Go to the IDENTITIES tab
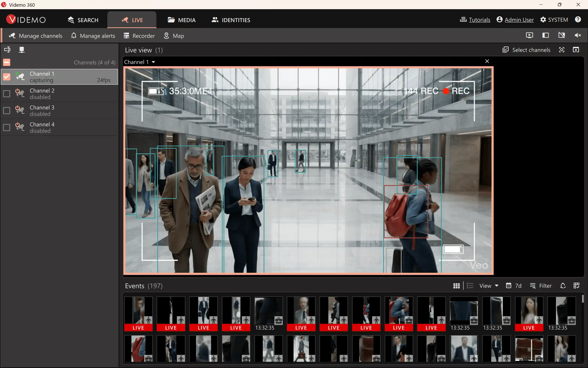 tap(231, 20)
